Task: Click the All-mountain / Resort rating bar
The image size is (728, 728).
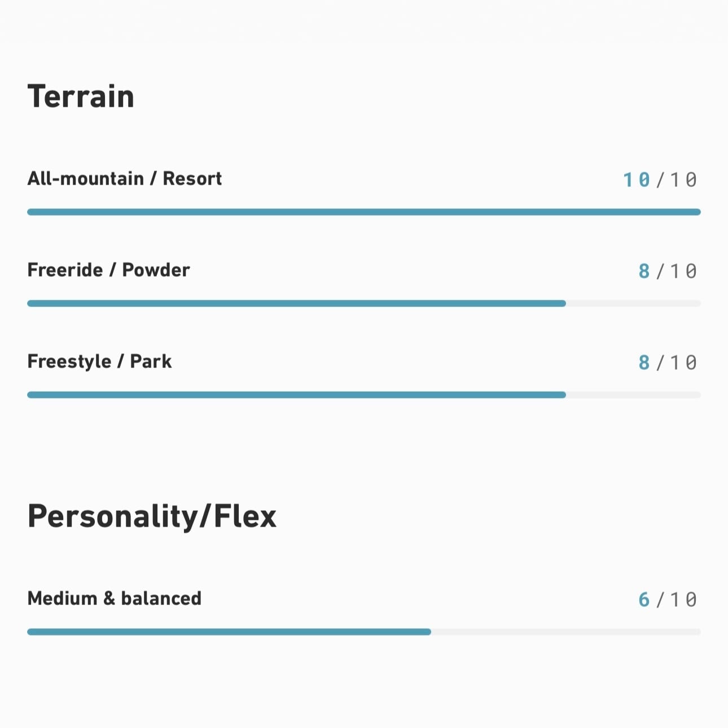Action: click(x=364, y=212)
